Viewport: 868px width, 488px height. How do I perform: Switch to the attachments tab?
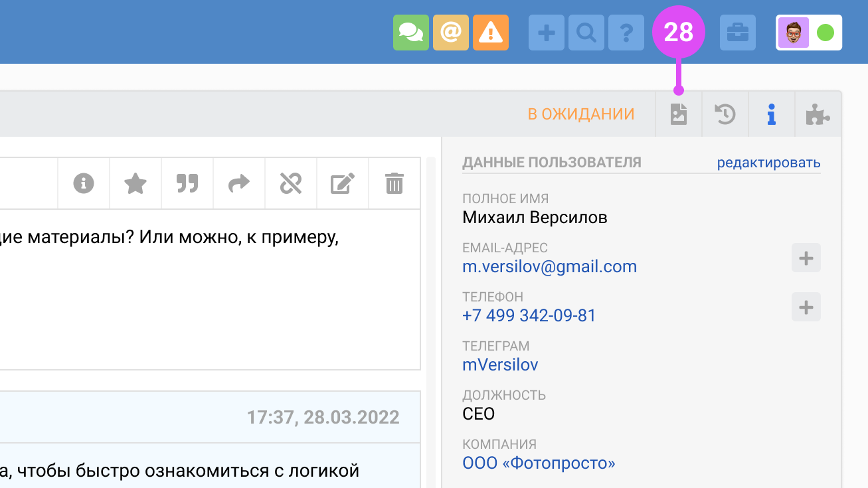click(x=678, y=114)
